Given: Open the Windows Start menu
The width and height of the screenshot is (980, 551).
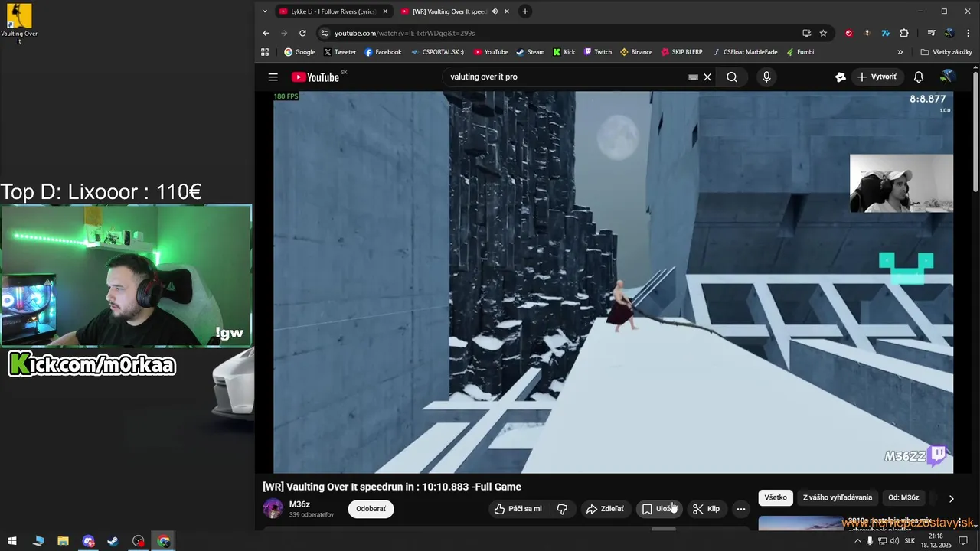Looking at the screenshot, I should 12,541.
